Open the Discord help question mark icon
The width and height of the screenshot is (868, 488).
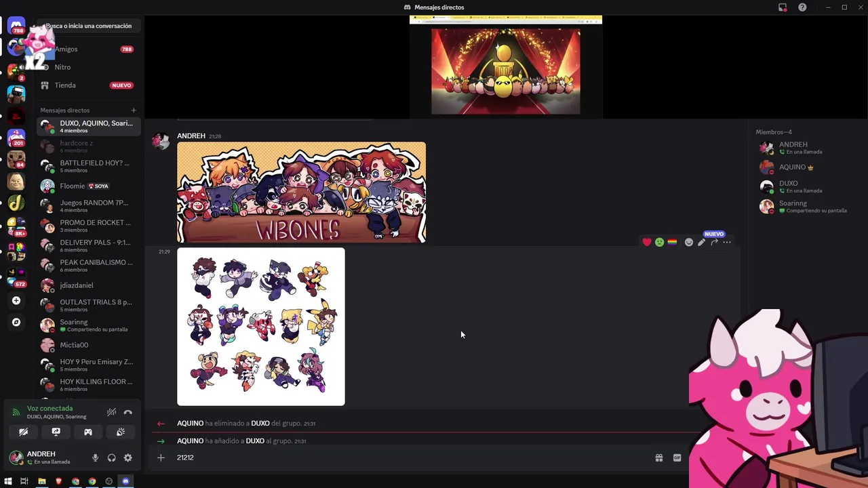802,7
